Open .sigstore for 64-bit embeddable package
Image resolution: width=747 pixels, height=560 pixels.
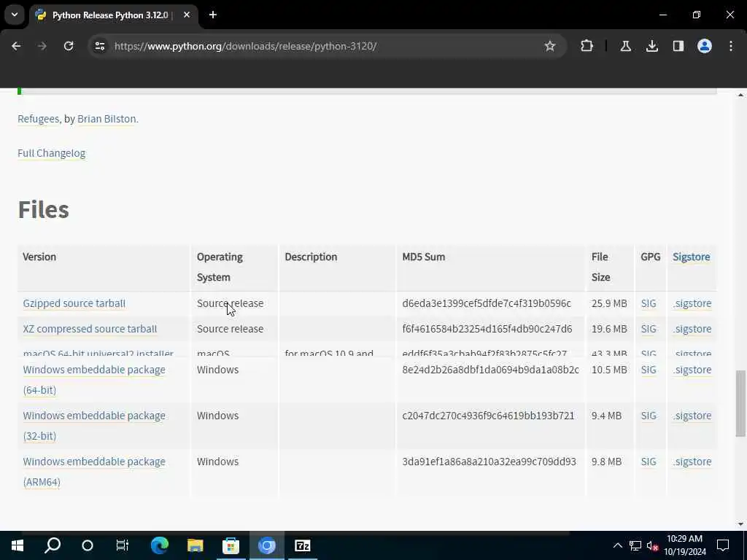point(692,370)
